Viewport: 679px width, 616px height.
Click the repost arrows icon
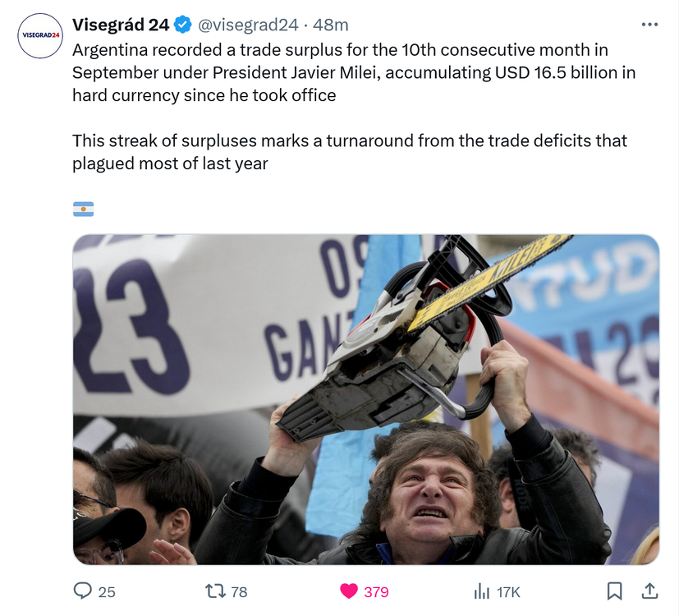coord(215,591)
